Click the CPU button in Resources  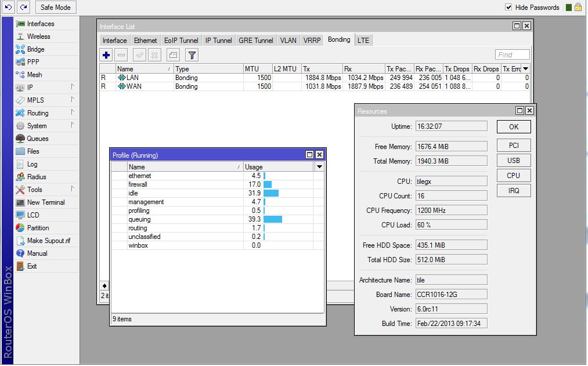point(514,175)
